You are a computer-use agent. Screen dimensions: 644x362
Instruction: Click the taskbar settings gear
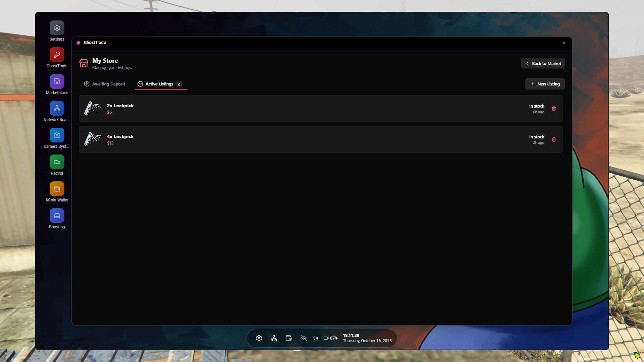259,338
